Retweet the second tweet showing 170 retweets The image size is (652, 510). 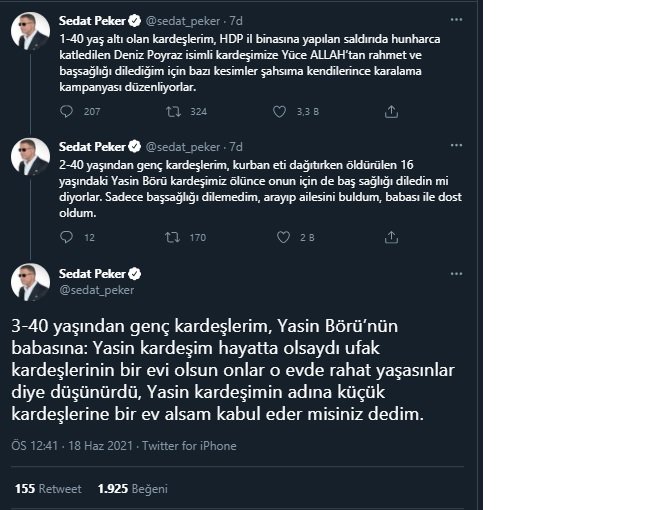point(172,237)
